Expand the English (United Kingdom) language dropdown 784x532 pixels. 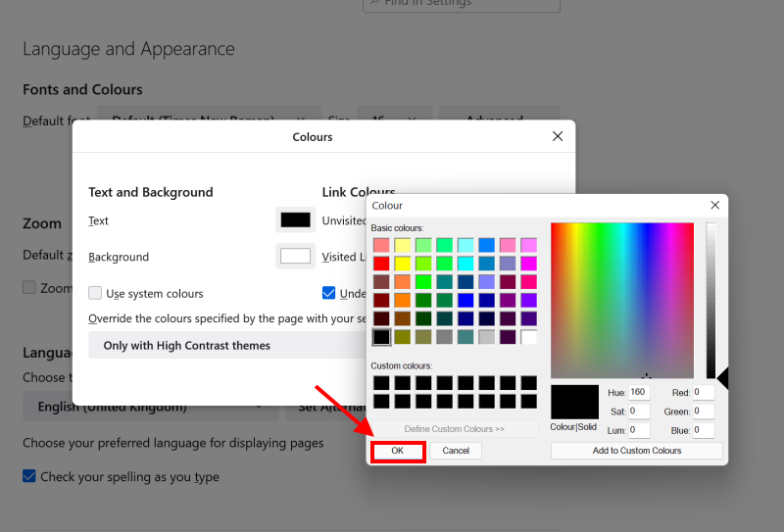tap(147, 407)
